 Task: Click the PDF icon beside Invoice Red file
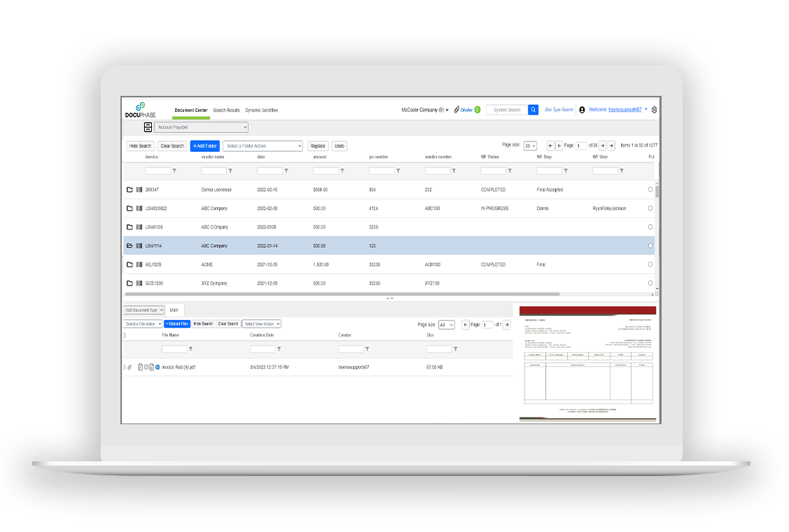tap(141, 367)
